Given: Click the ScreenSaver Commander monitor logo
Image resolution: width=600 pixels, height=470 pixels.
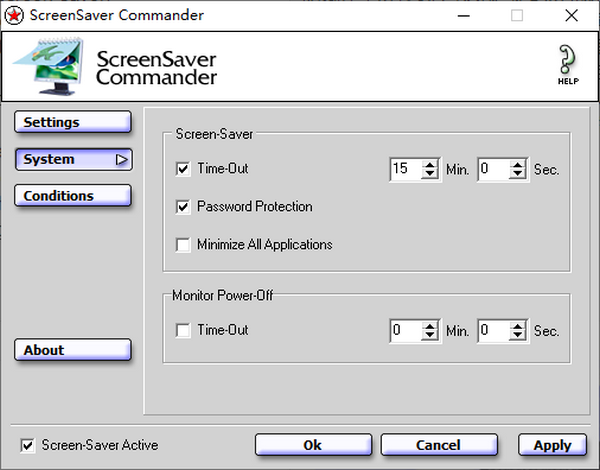Looking at the screenshot, I should tap(49, 66).
